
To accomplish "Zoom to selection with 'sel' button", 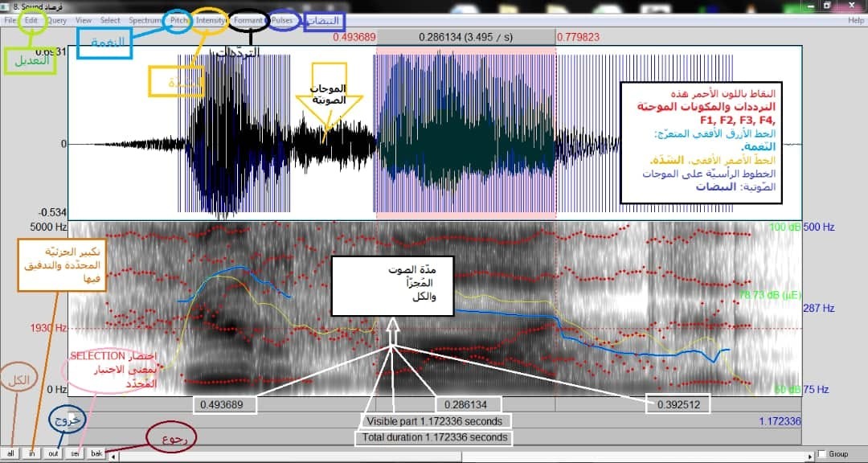I will click(x=75, y=453).
